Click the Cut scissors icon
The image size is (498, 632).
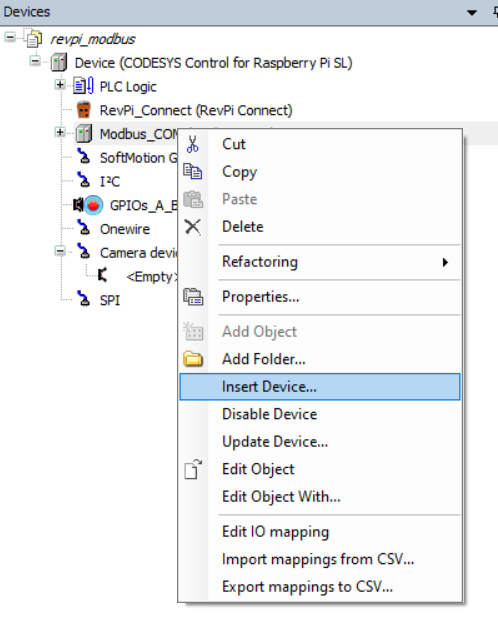pos(193,144)
